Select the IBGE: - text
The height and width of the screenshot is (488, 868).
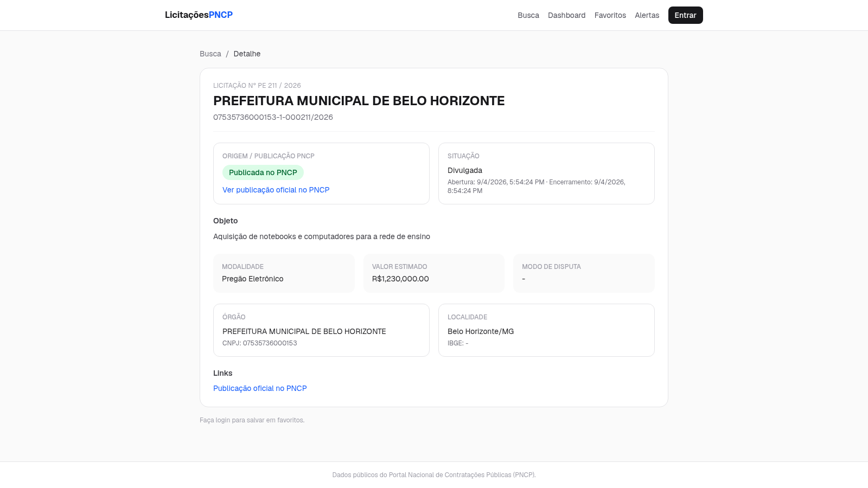coord(458,343)
